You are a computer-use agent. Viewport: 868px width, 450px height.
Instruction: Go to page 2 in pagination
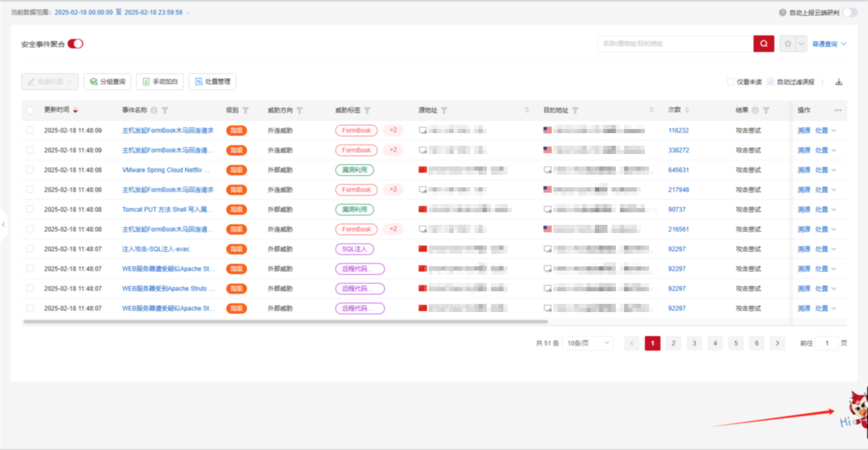pyautogui.click(x=673, y=343)
